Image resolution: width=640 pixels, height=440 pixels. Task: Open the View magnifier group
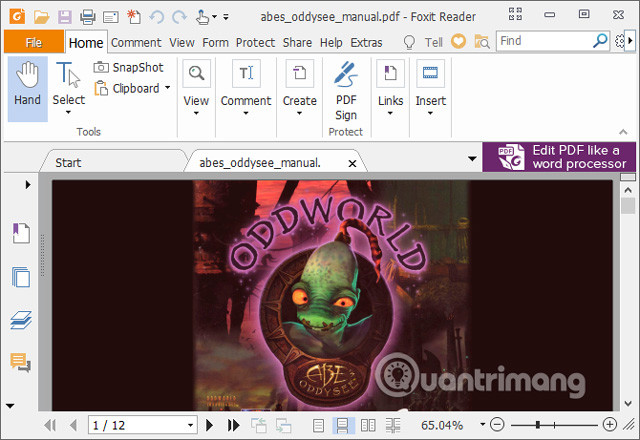click(x=196, y=88)
